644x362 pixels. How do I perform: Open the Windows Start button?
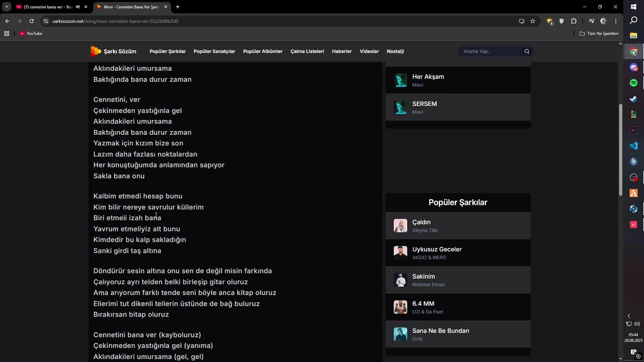[634, 7]
